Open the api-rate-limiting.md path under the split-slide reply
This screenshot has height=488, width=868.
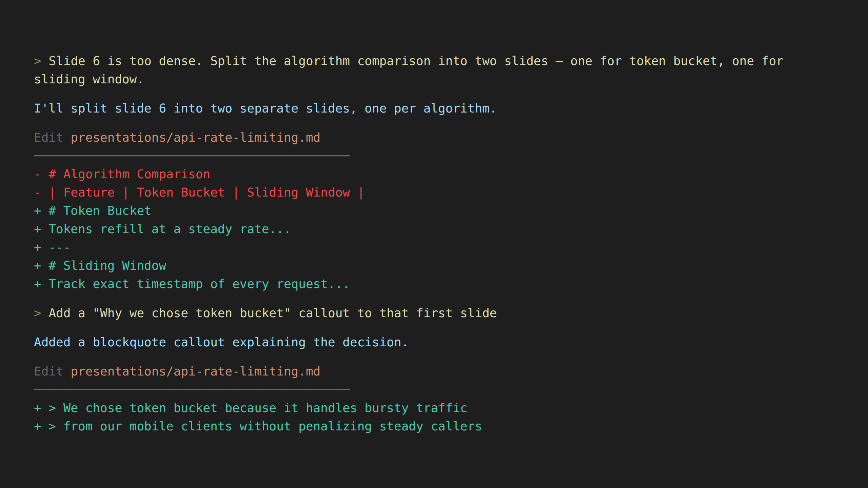pyautogui.click(x=195, y=138)
